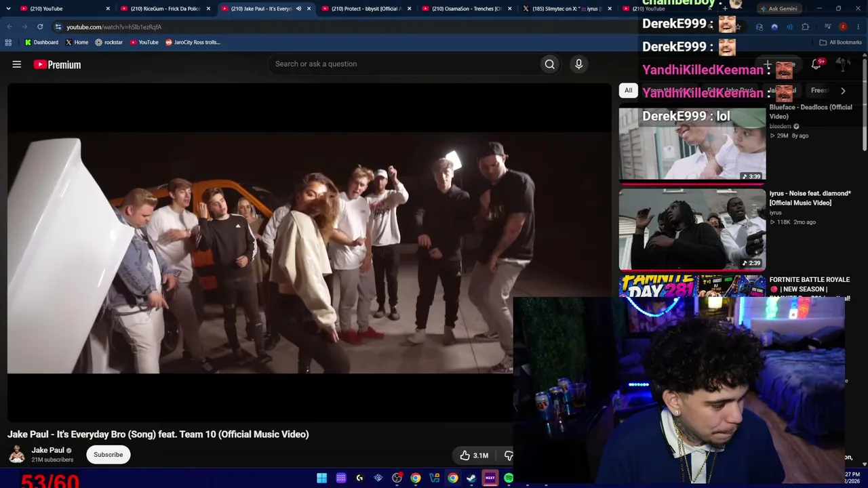Launch Logitech G Hub from taskbar
868x488 pixels.
[x=359, y=478]
